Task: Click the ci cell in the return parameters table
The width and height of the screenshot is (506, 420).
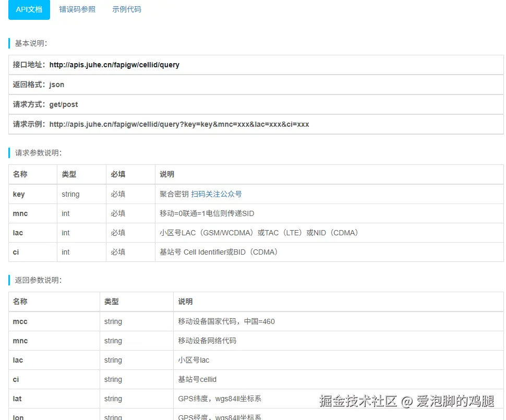Action: pos(54,380)
